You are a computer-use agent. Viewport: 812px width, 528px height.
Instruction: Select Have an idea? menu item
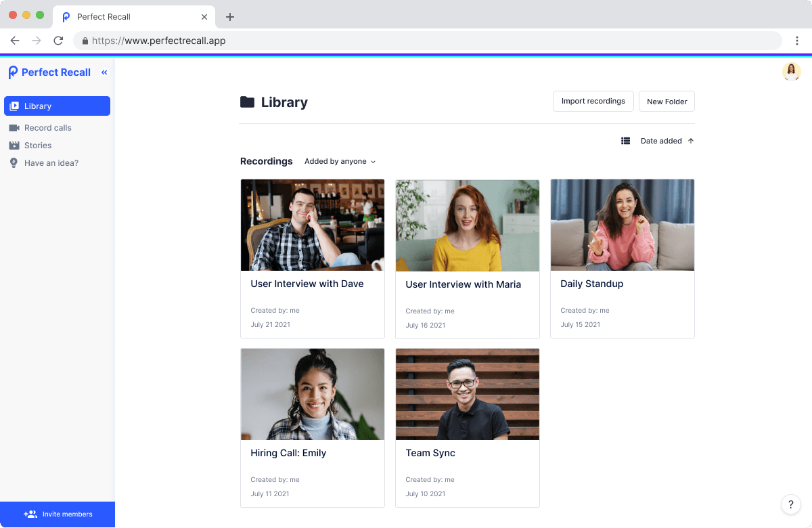51,163
